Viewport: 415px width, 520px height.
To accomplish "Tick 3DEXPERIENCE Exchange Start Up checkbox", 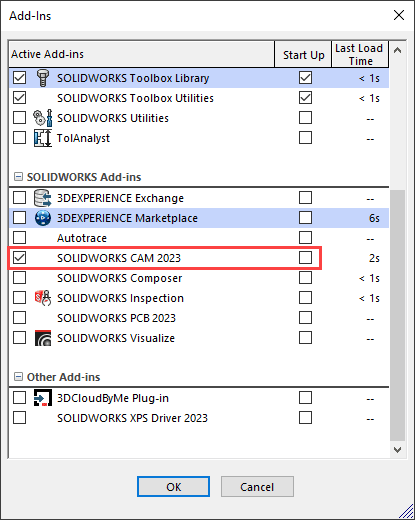I will tap(305, 198).
